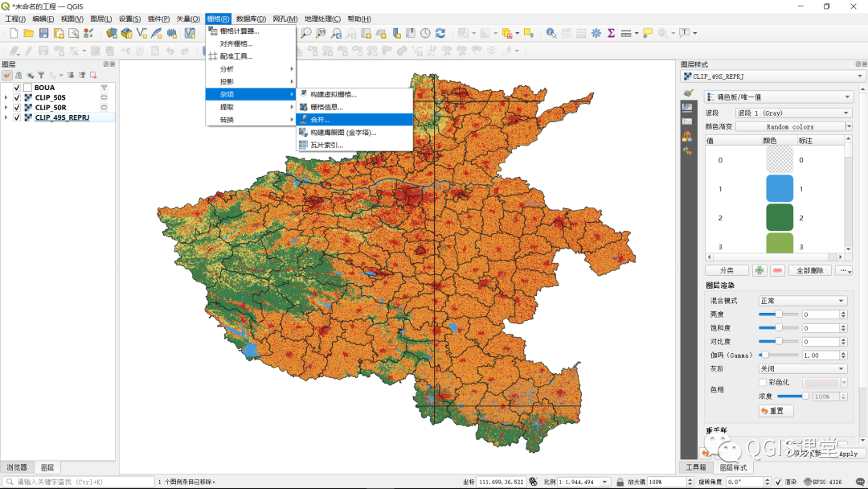Open the symbology tab in the Layer Styling panel
Screen dimensions: 868x489
[x=687, y=93]
